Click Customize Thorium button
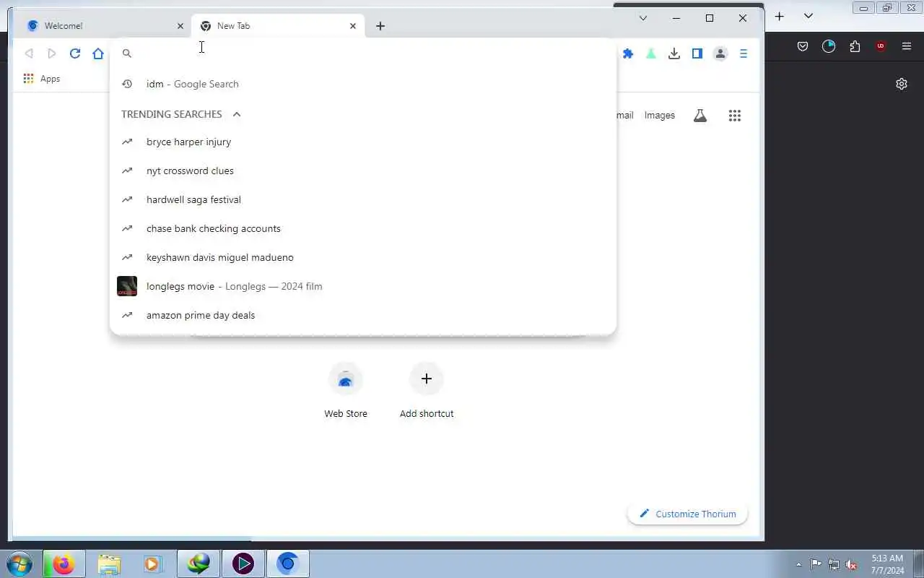The image size is (924, 578). tap(687, 514)
